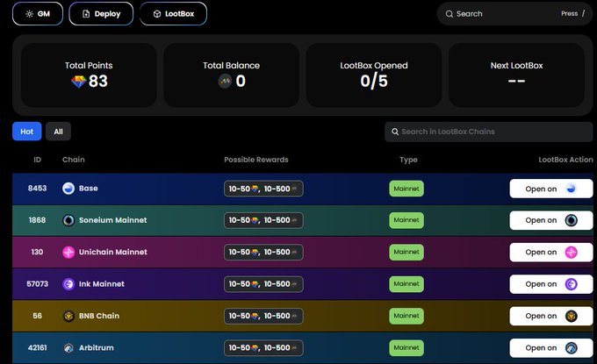Click the Soneium Mainnet chain icon
The width and height of the screenshot is (597, 364).
coord(68,220)
